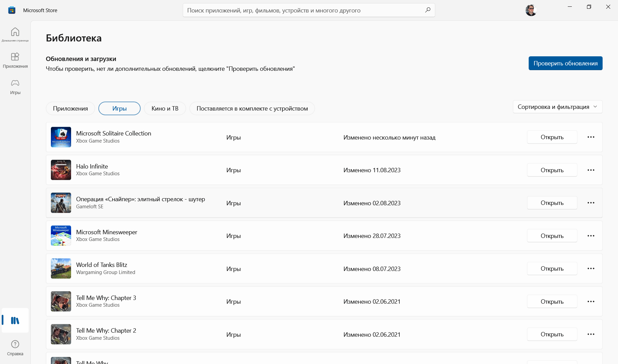This screenshot has width=618, height=364.
Task: Click the search magnifier icon
Action: click(x=428, y=10)
